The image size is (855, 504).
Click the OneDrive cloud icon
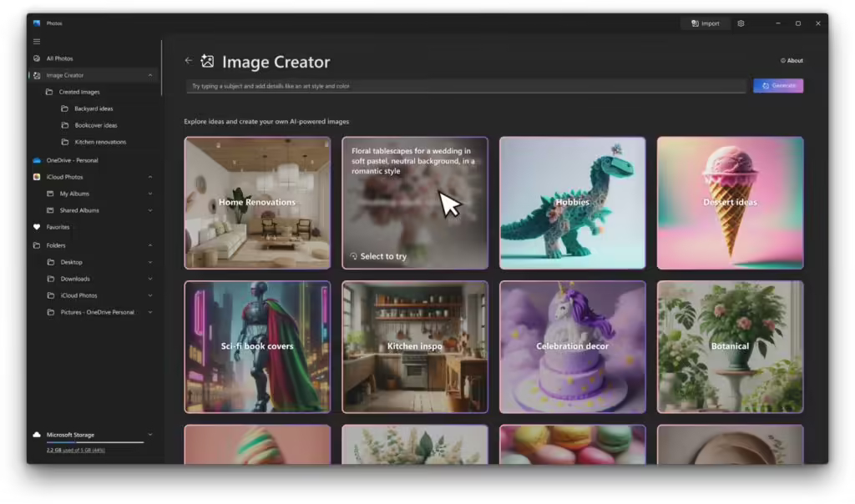click(37, 160)
